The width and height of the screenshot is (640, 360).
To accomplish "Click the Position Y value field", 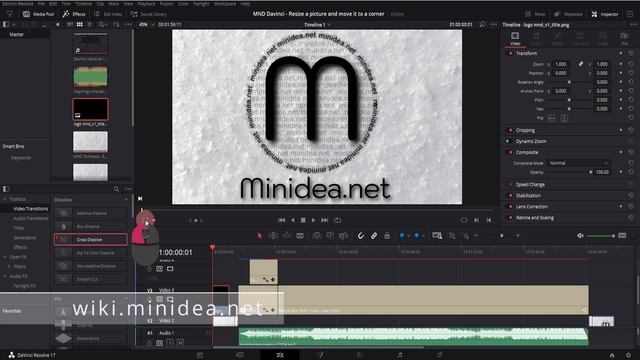I will 602,73.
